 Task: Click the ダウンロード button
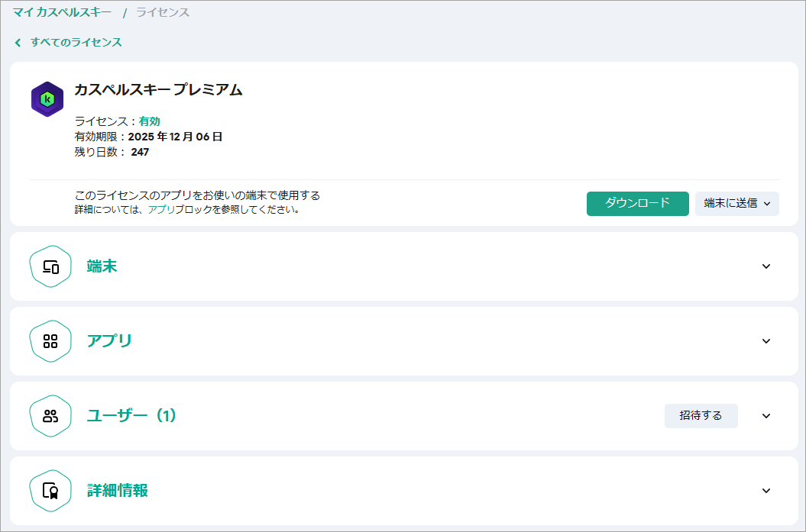click(x=637, y=204)
